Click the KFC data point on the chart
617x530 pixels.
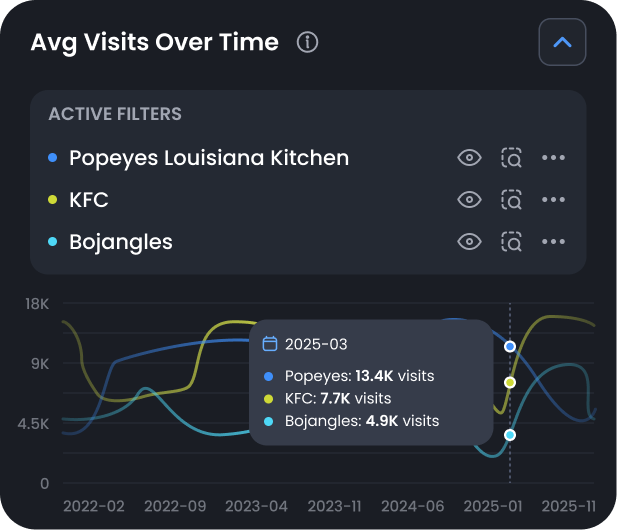pyautogui.click(x=510, y=383)
